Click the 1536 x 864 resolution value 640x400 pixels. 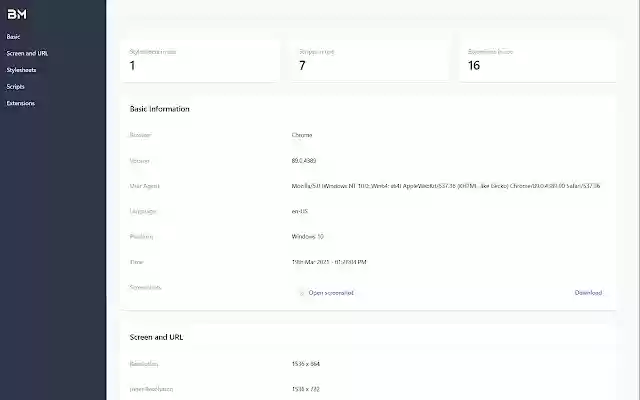coord(306,364)
